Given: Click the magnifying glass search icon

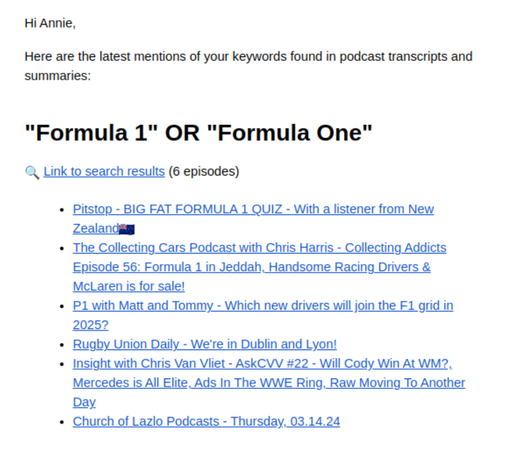Looking at the screenshot, I should 32,172.
